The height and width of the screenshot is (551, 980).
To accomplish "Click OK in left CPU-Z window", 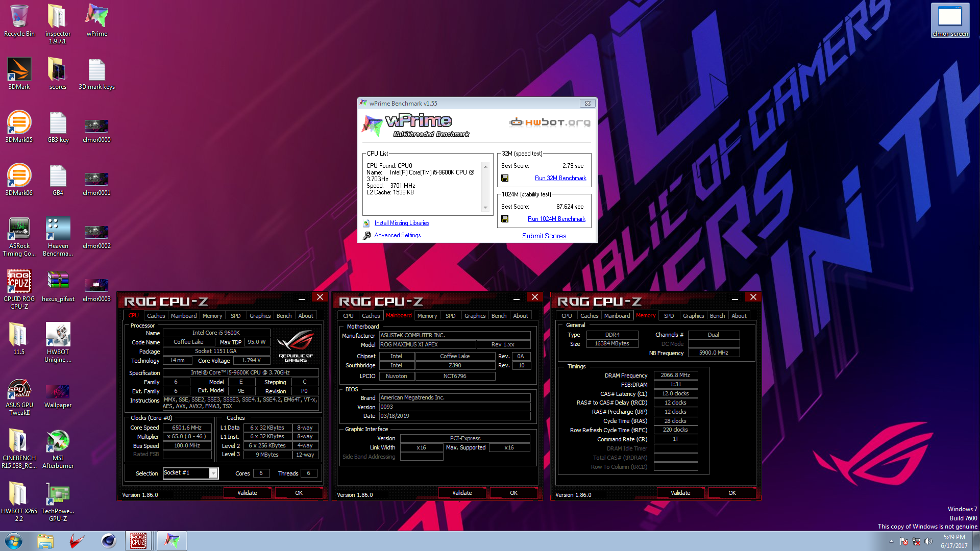I will (x=299, y=493).
